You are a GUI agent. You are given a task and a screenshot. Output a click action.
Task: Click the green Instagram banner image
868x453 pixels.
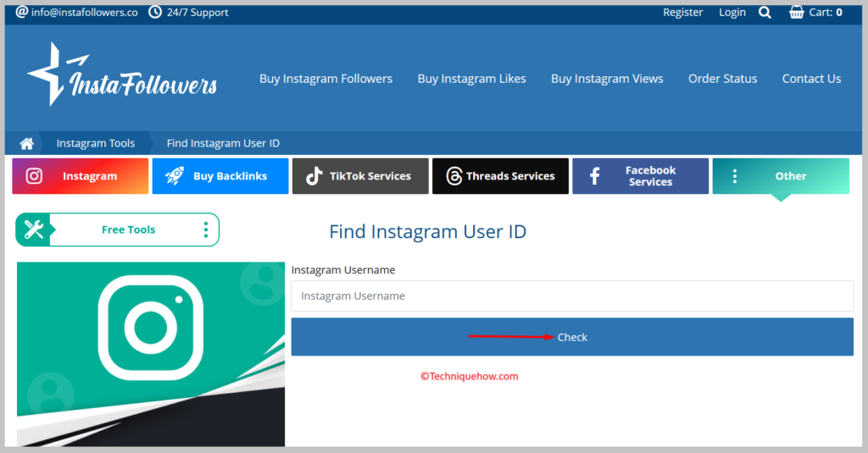[x=151, y=354]
